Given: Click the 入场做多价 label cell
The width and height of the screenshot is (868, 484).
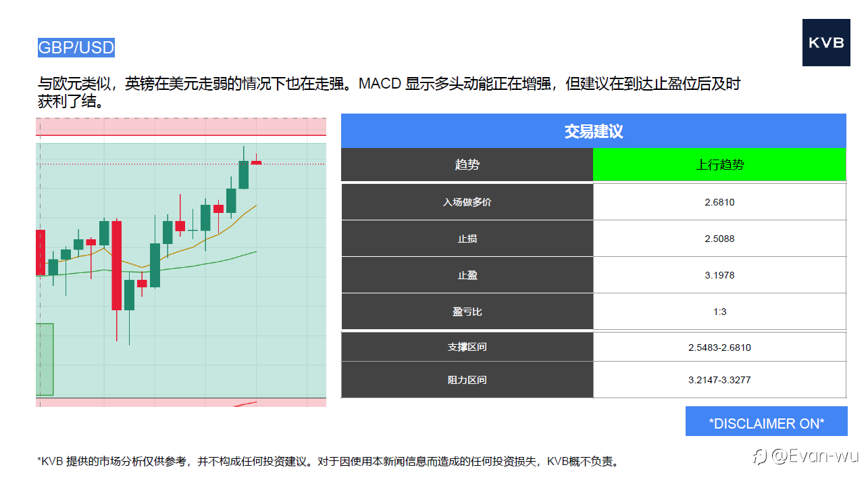Looking at the screenshot, I should pos(467,202).
